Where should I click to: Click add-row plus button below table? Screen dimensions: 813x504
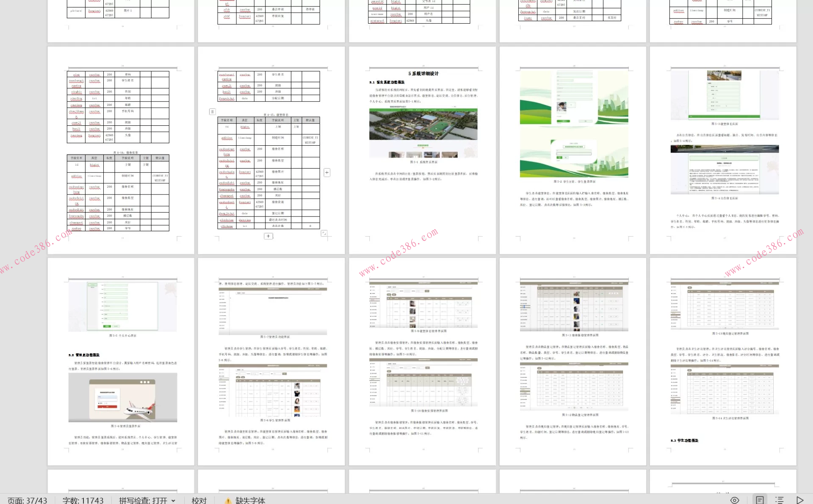click(268, 236)
